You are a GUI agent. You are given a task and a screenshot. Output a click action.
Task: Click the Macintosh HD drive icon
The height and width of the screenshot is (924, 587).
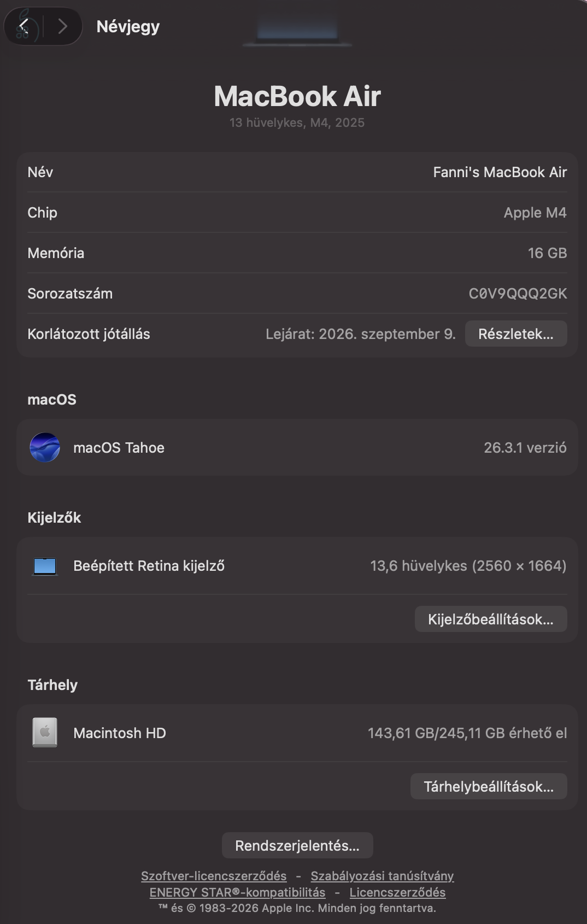(x=45, y=733)
